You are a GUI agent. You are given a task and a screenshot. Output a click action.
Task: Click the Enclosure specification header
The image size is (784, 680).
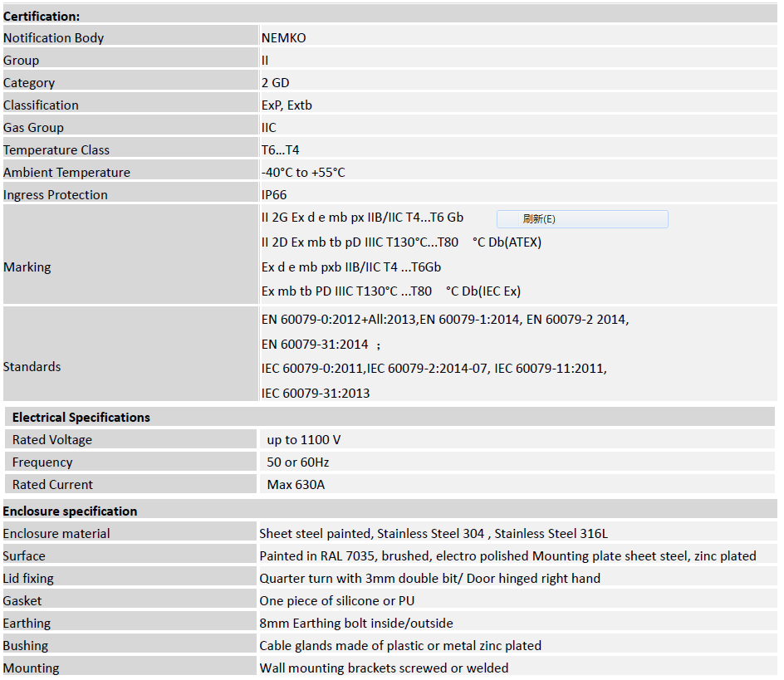[70, 511]
